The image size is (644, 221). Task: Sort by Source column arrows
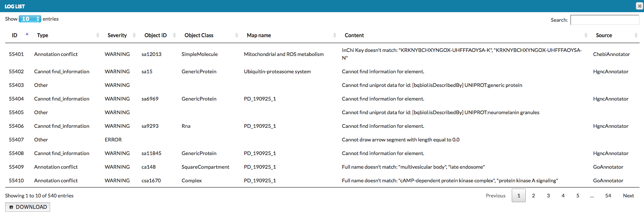pos(636,35)
